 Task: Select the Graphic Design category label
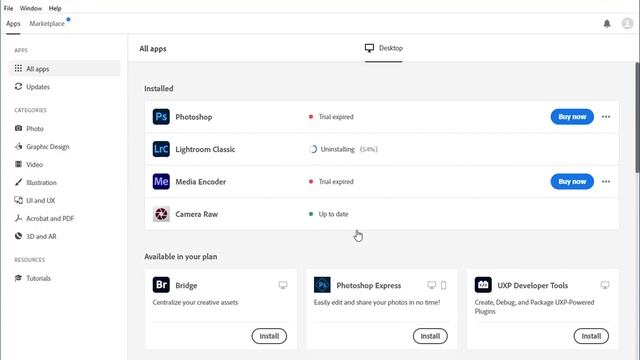[48, 147]
